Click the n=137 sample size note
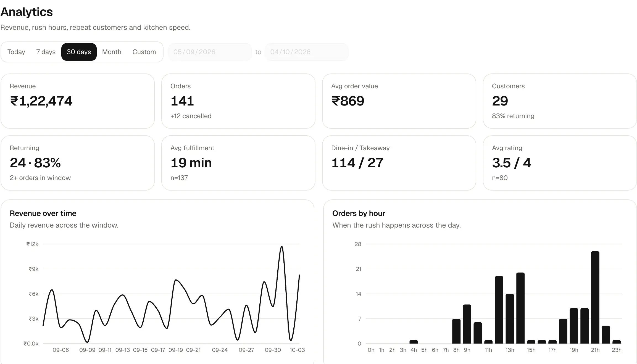 point(179,178)
